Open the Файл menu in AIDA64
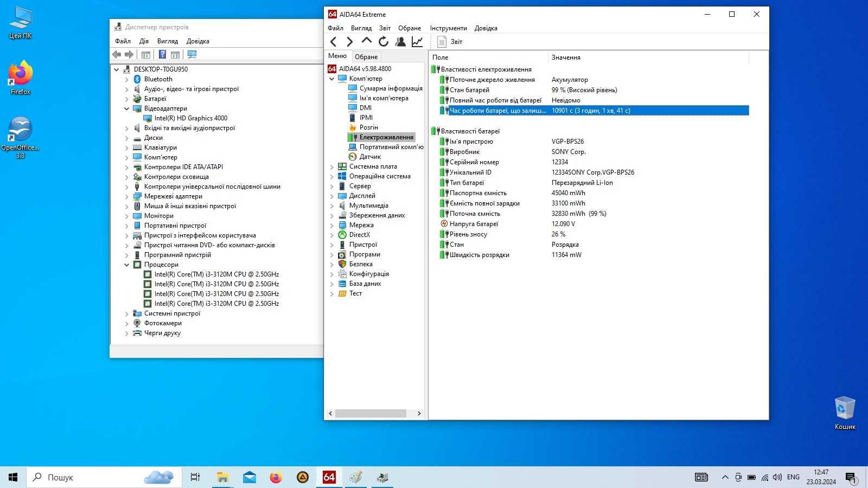The image size is (868, 488). tap(335, 28)
